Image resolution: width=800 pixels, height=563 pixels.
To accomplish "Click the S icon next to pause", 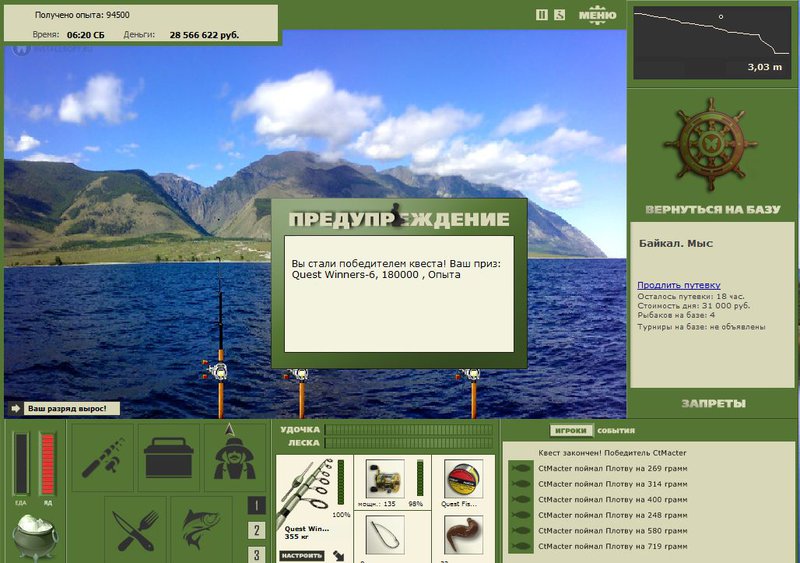I will pyautogui.click(x=560, y=15).
